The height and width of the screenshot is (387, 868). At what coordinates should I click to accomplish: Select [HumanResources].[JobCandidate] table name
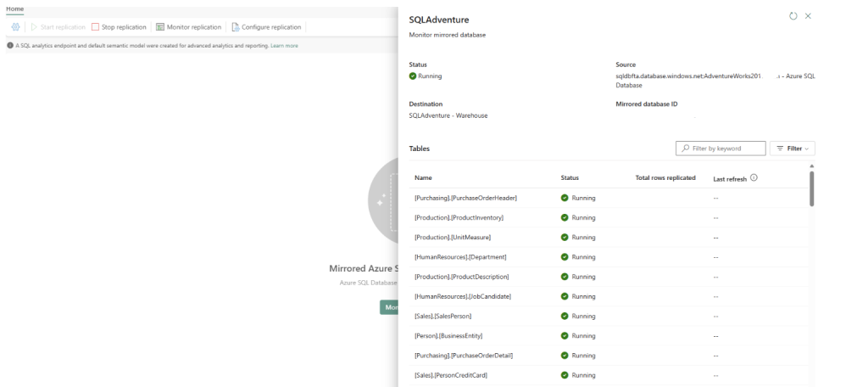(x=463, y=296)
